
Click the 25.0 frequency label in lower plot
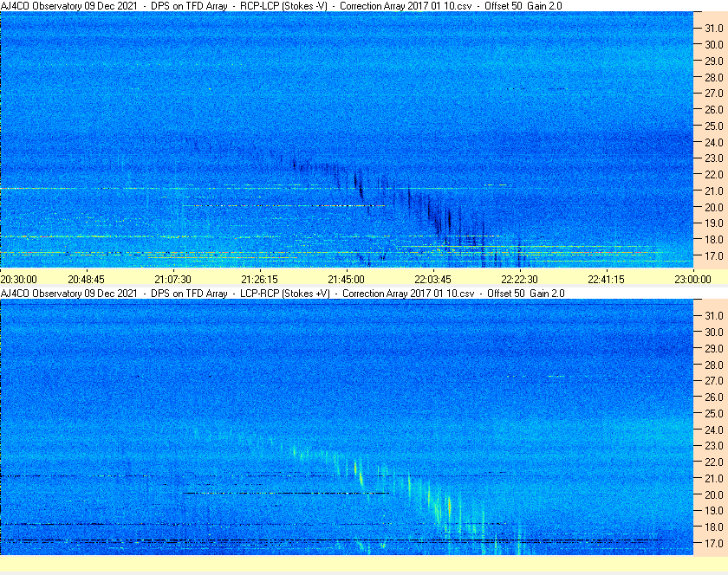click(714, 413)
